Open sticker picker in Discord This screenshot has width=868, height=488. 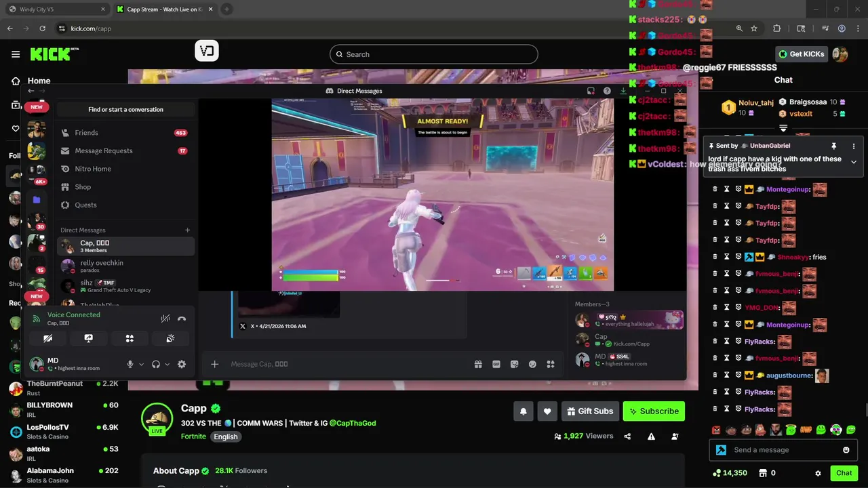[515, 364]
